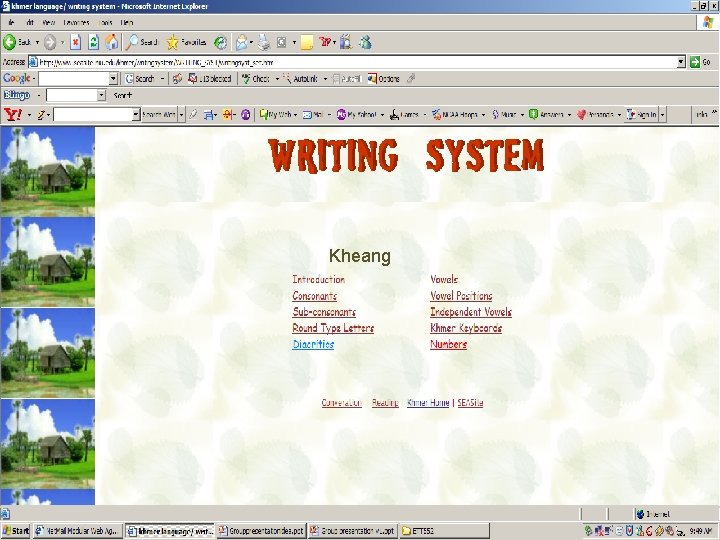Click the popup blocked icon on Google toolbar
Screen dimensions: 720x540
pyautogui.click(x=192, y=79)
